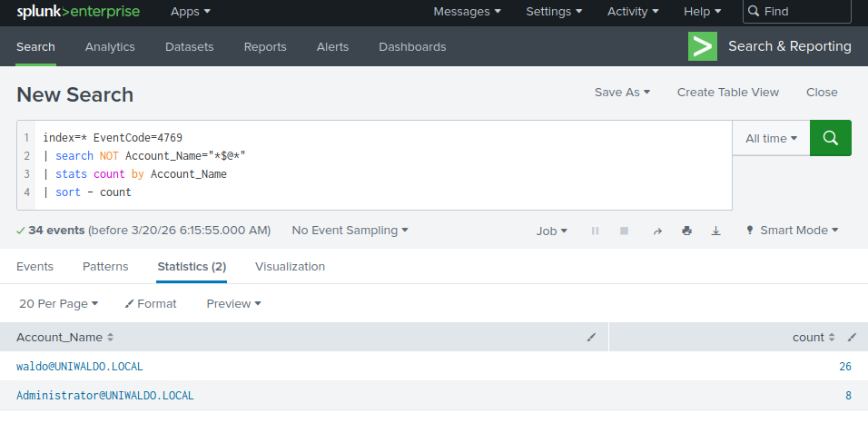Expand the No Event Sampling dropdown
This screenshot has width=868, height=423.
click(x=350, y=231)
